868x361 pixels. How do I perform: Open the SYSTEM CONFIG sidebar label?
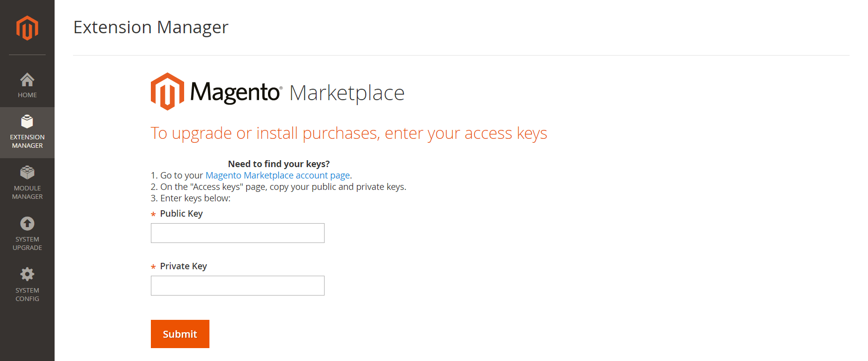(x=27, y=295)
